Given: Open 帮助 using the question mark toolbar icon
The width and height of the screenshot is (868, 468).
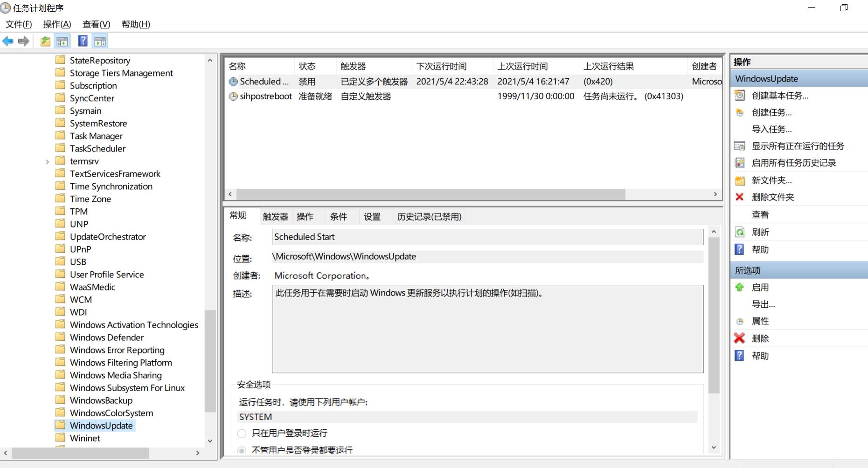Looking at the screenshot, I should [83, 41].
